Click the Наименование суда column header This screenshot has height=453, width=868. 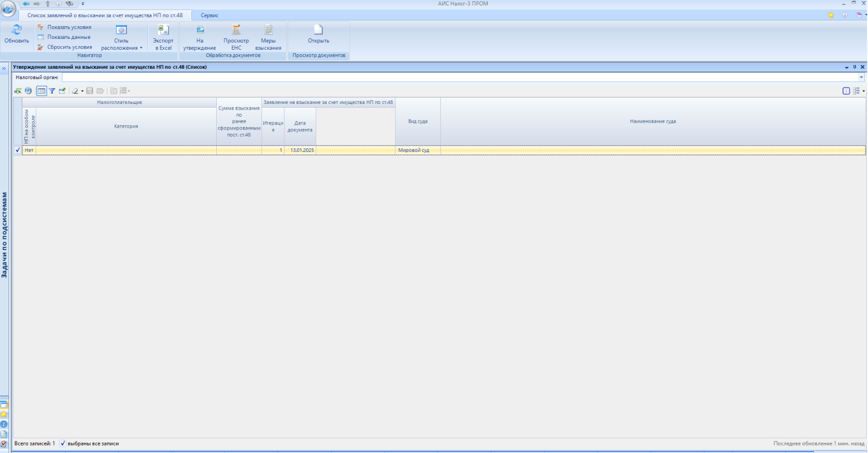coord(652,121)
